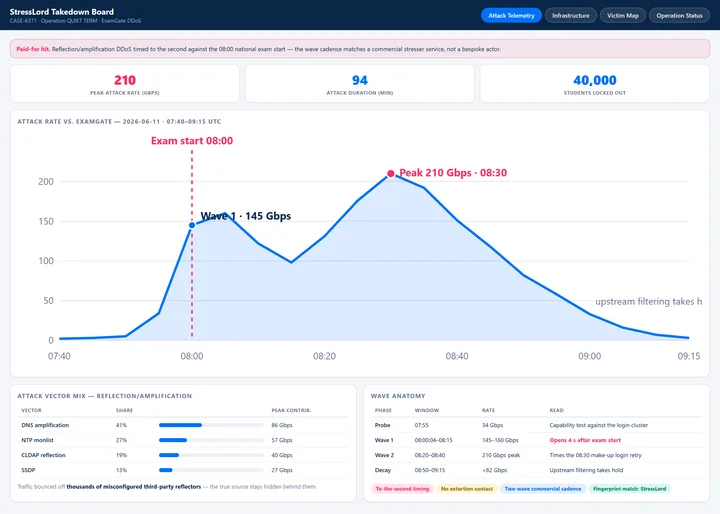This screenshot has width=720, height=514.
Task: Select the SSDP vector row
Action: [x=183, y=470]
